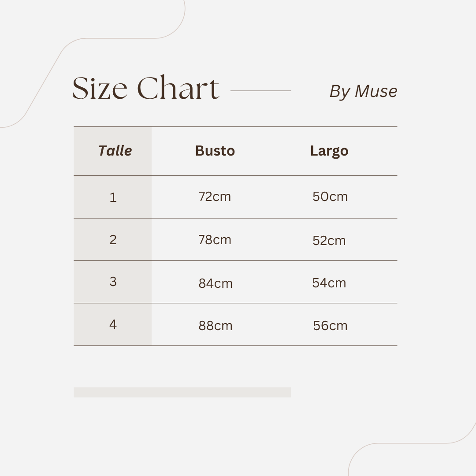Select the Talle 4 row cell
This screenshot has width=476, height=476.
pyautogui.click(x=113, y=324)
